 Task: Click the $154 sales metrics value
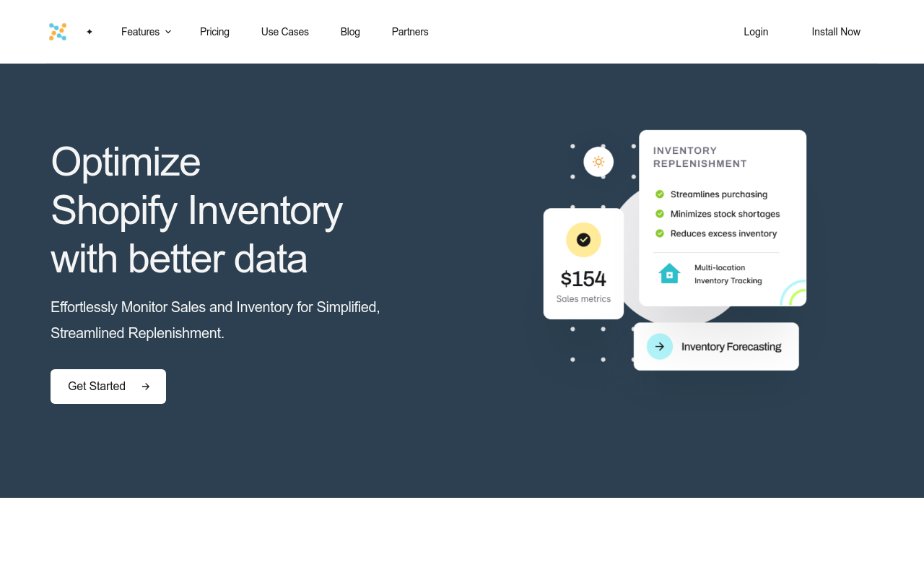coord(583,279)
